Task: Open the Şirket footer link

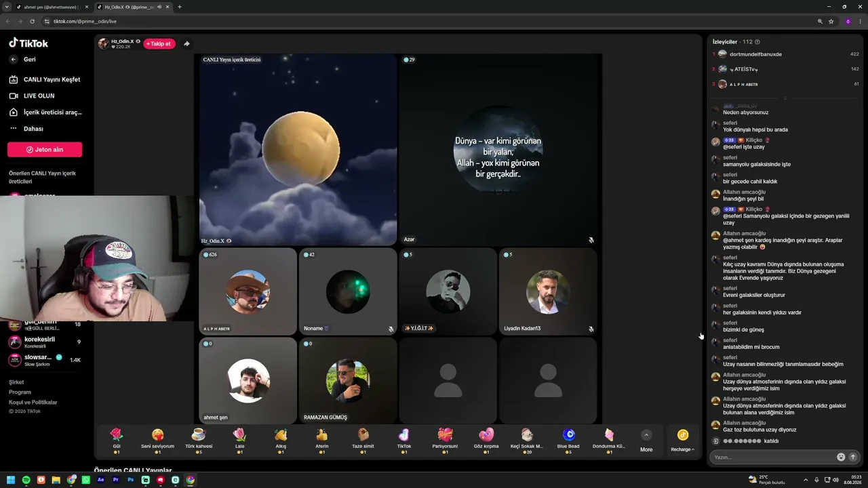Action: 16,382
